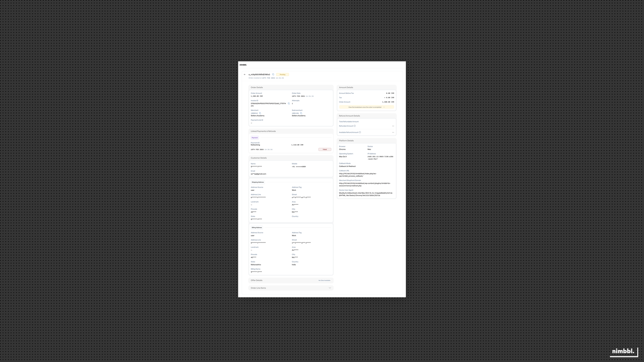
Task: Select the Payment tab under Linked Payments
Action: click(x=255, y=137)
